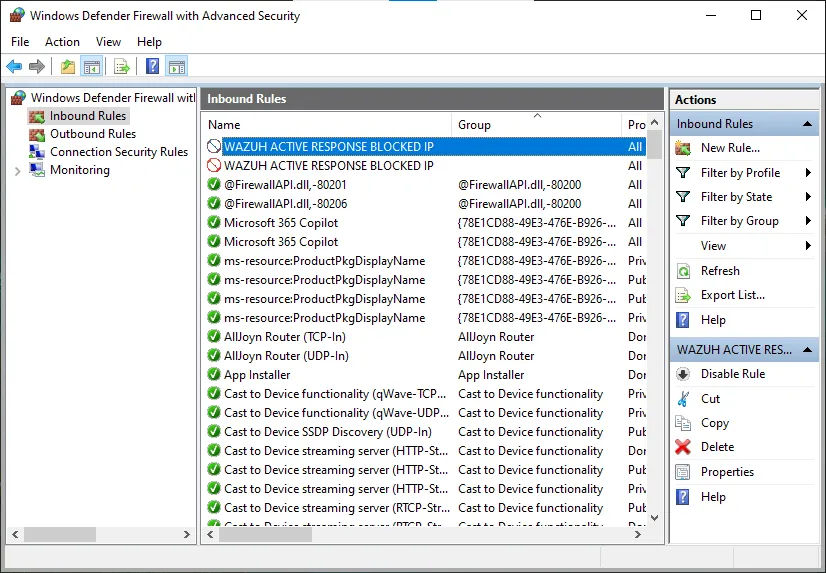Viewport: 826px width, 573px height.
Task: Open the View menu in menu bar
Action: pos(109,42)
